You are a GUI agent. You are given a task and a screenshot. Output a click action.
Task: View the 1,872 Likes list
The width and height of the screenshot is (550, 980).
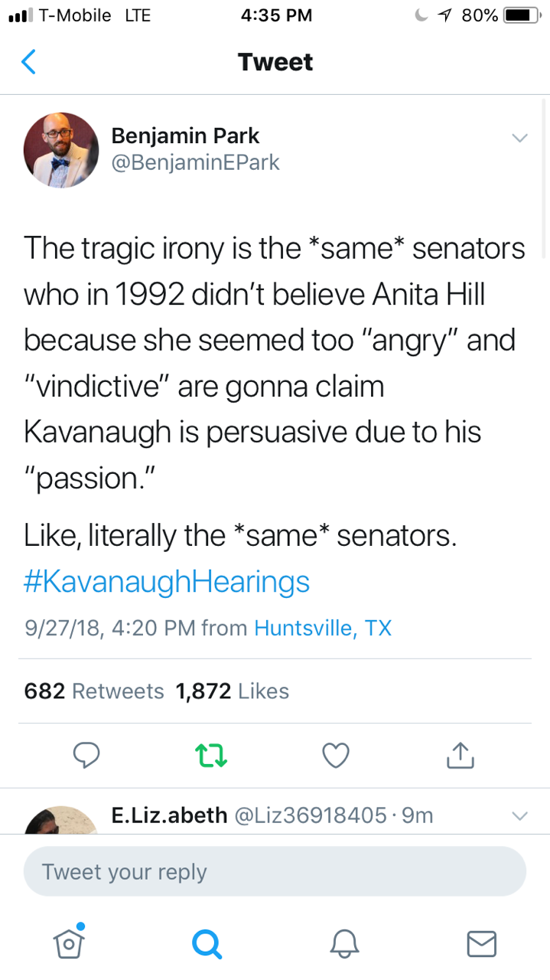pyautogui.click(x=233, y=691)
